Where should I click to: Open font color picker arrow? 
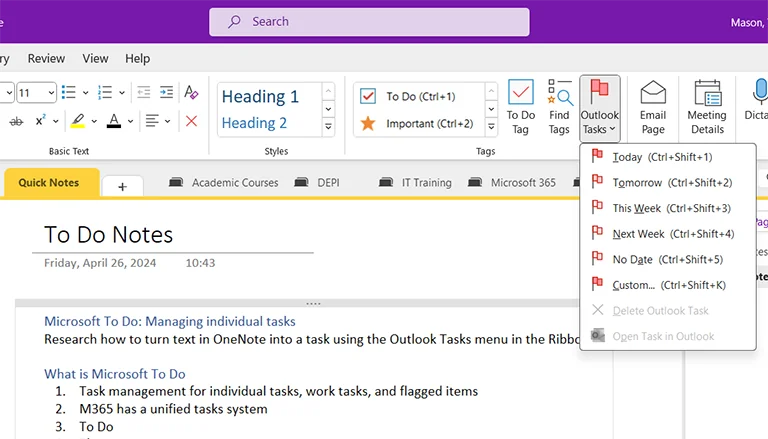(x=131, y=121)
